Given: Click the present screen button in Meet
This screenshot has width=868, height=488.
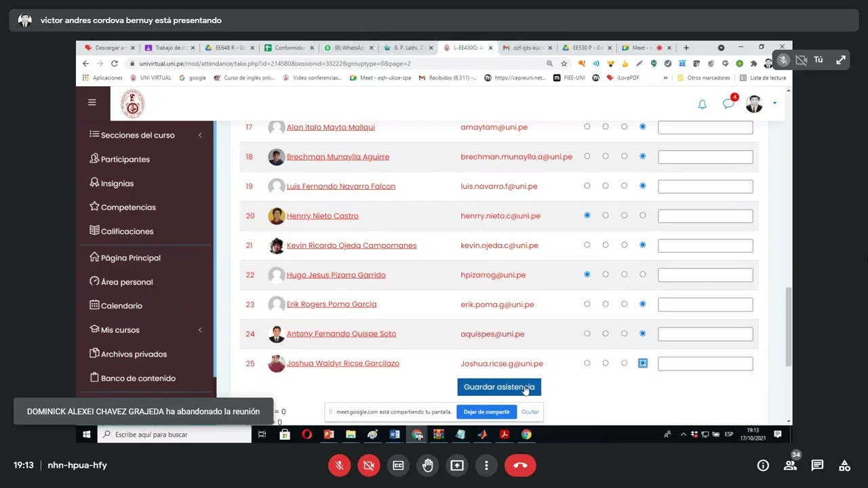Looking at the screenshot, I should click(457, 466).
